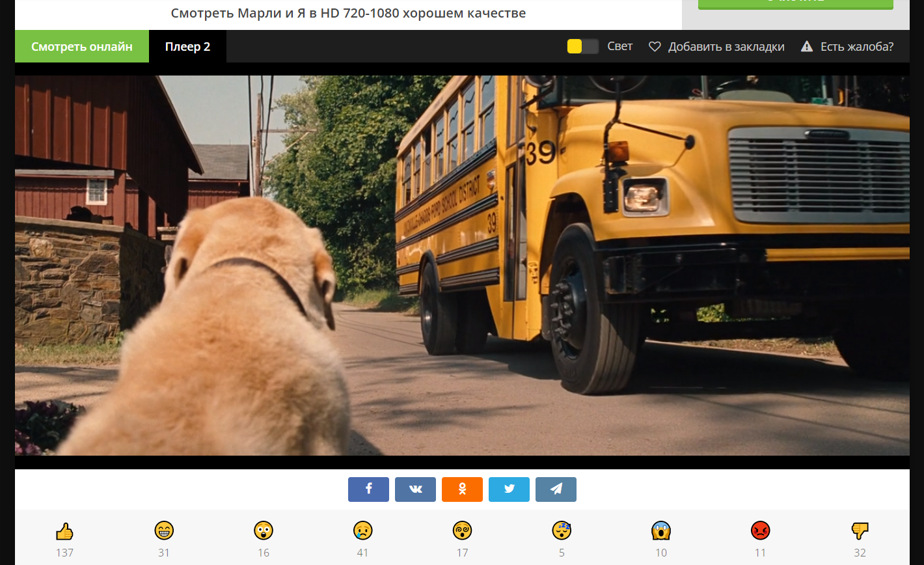Share the movie on VK

(x=415, y=489)
